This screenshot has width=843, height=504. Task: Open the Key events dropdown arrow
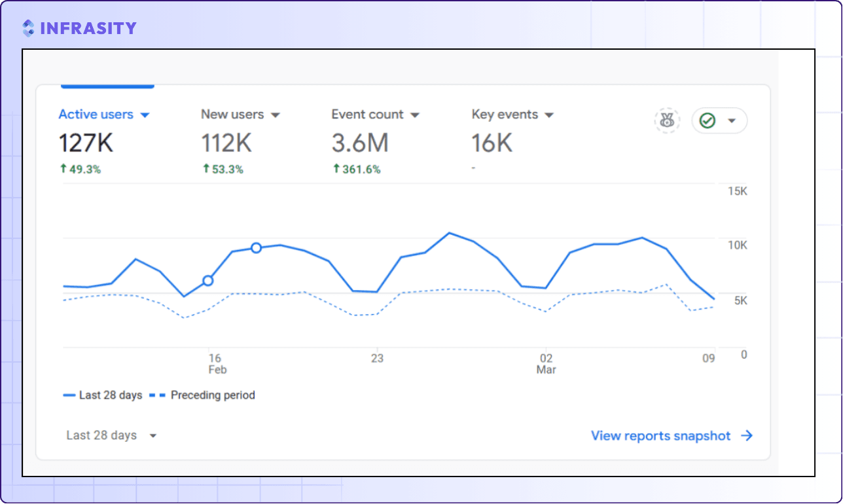548,115
